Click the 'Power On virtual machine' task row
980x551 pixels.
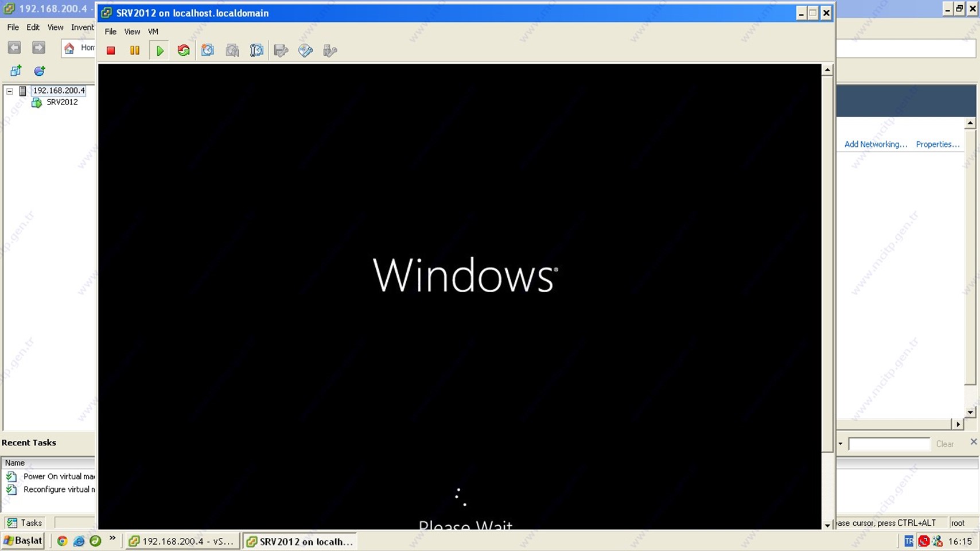[x=49, y=476]
